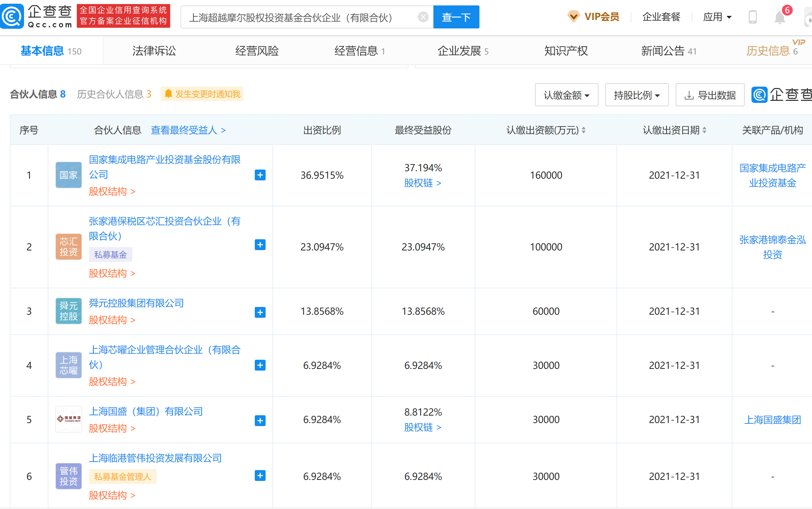Switch to the 基本信息 tab

(51, 51)
